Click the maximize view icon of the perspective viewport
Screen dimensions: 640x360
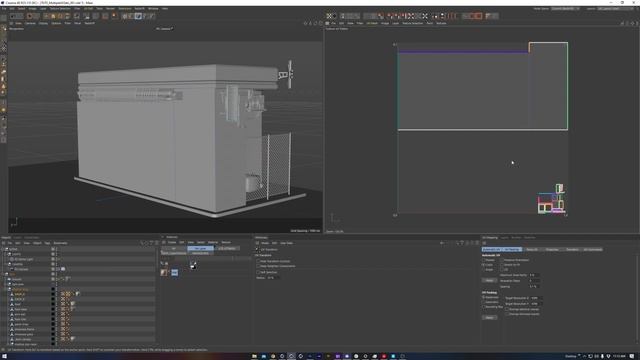(320, 23)
